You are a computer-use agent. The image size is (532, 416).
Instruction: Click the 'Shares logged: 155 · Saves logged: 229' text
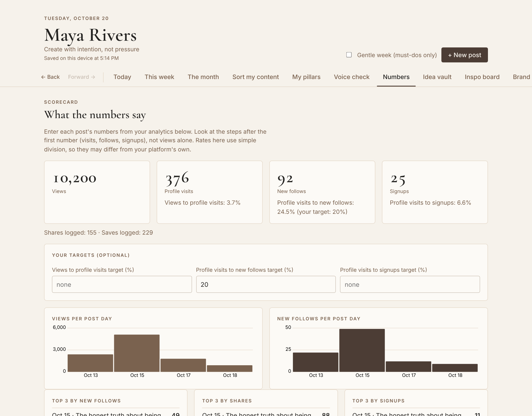[x=98, y=233]
